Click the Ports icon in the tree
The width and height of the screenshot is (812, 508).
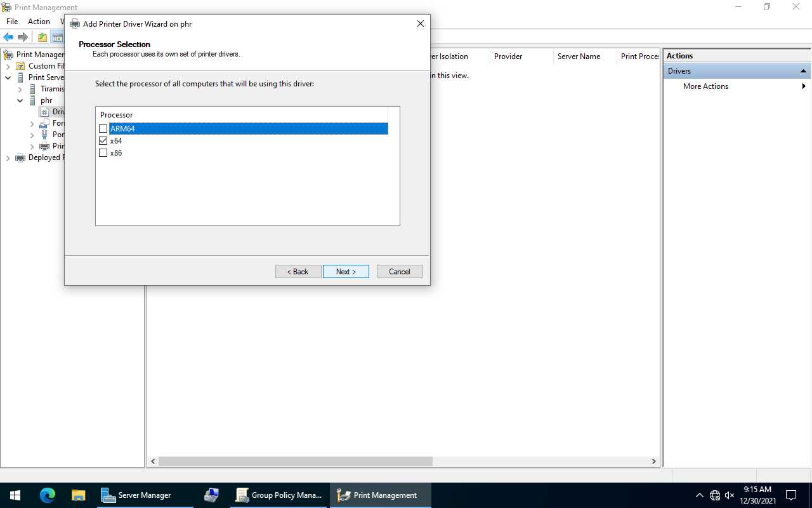tap(44, 135)
